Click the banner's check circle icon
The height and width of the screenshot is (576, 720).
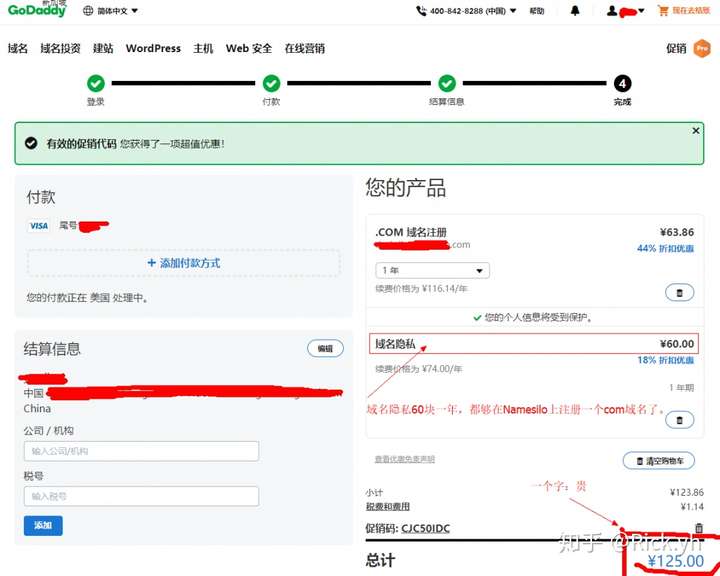[x=31, y=143]
